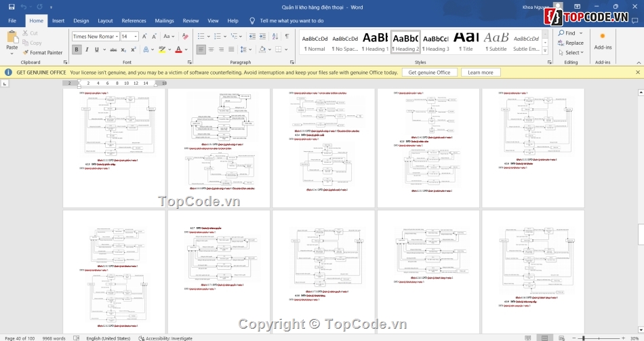Expand the bullets list dropdown arrow
The width and height of the screenshot is (644, 341).
point(208,37)
